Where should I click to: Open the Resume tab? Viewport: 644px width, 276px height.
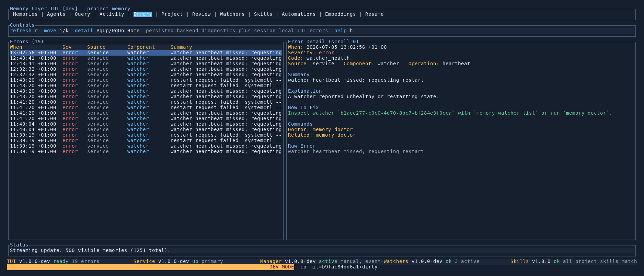[x=375, y=14]
